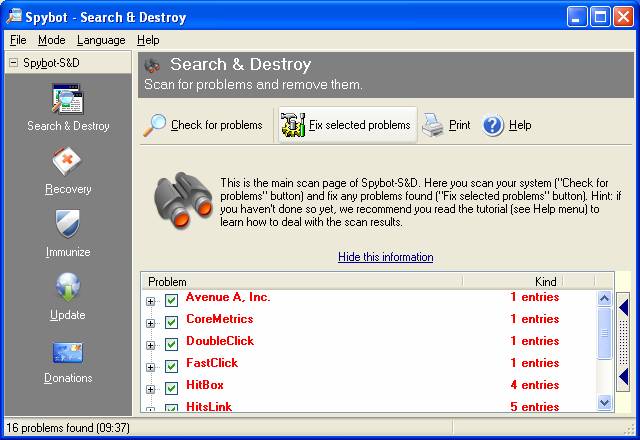The image size is (640, 440).
Task: Click the Spybot title bar app icon
Action: tap(14, 17)
